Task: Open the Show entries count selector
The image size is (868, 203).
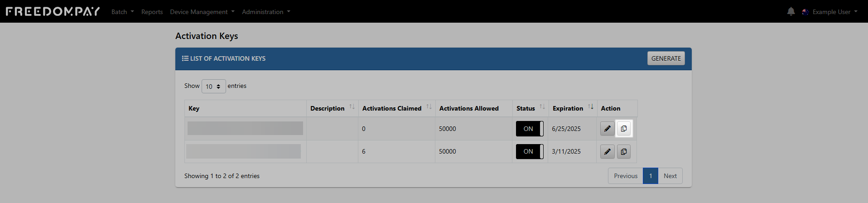Action: click(213, 86)
